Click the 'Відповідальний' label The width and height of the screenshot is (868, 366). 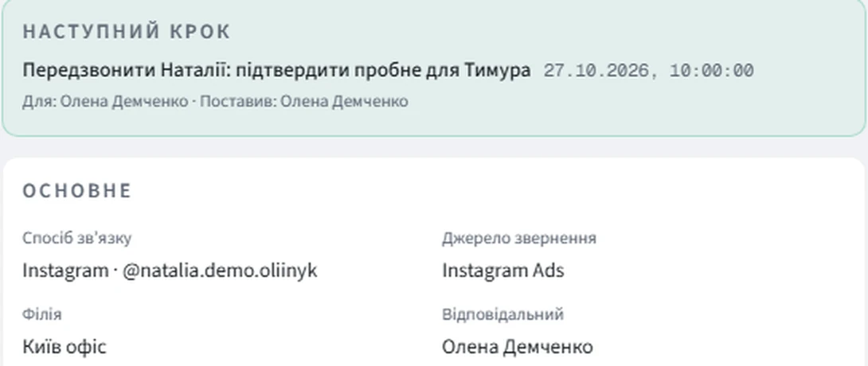click(x=502, y=314)
